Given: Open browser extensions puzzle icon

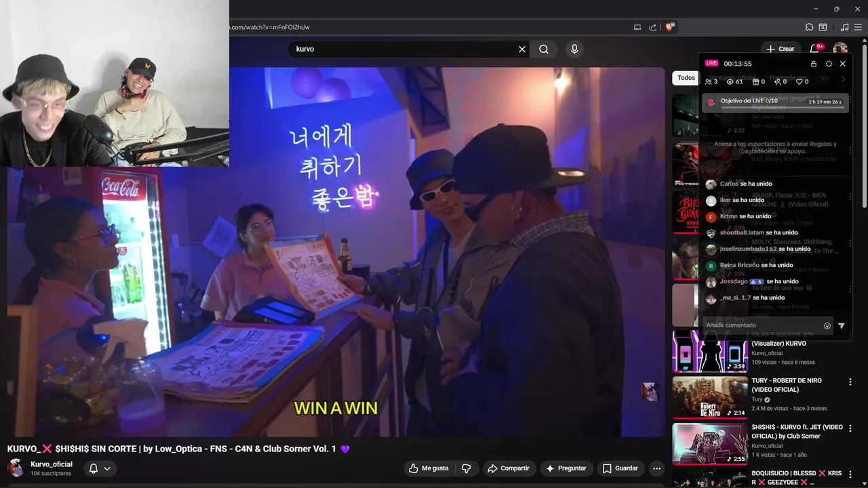Looking at the screenshot, I should point(809,27).
